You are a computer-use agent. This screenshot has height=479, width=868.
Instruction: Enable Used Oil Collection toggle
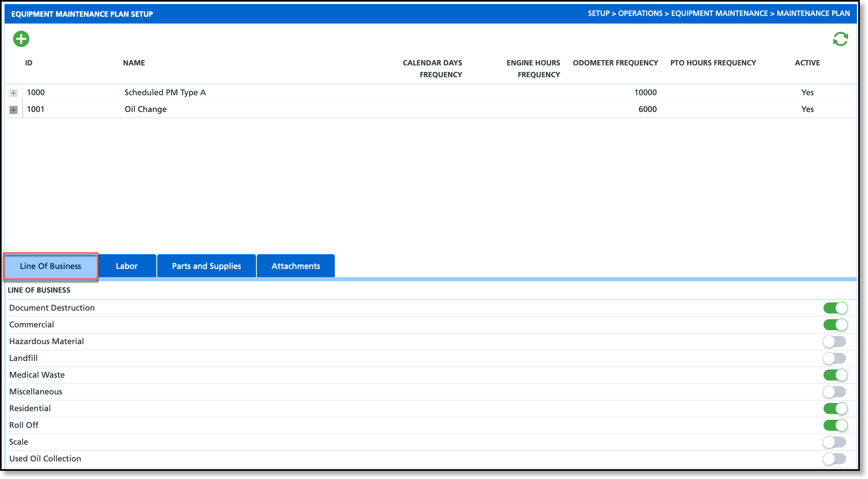point(834,459)
